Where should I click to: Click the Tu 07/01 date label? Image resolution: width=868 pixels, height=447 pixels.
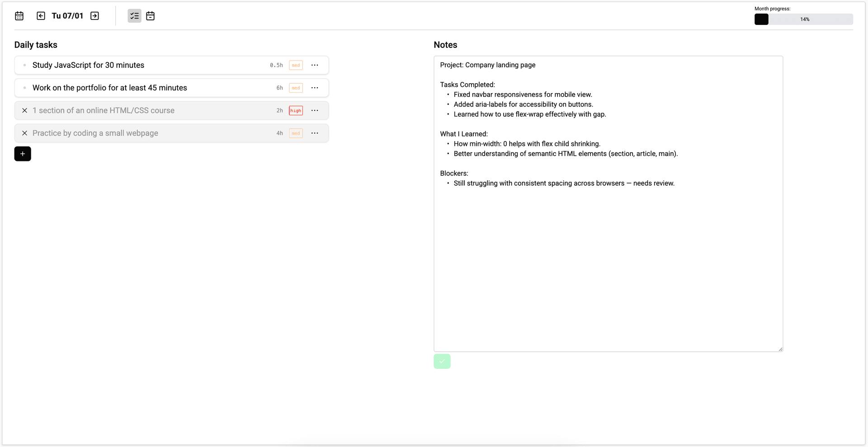coord(67,15)
